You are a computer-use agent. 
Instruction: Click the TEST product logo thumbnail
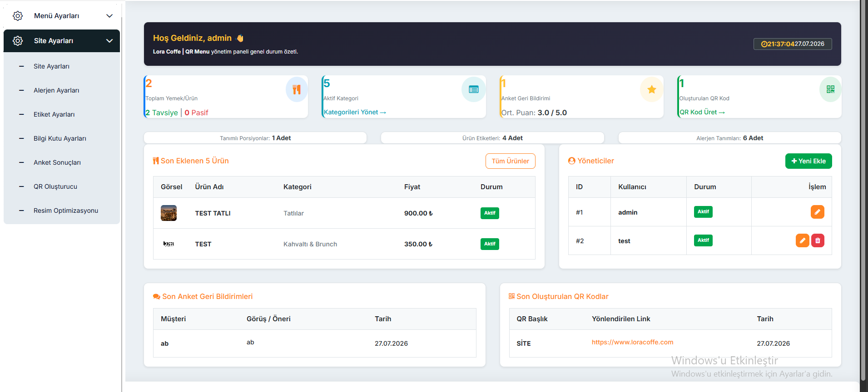(x=169, y=244)
